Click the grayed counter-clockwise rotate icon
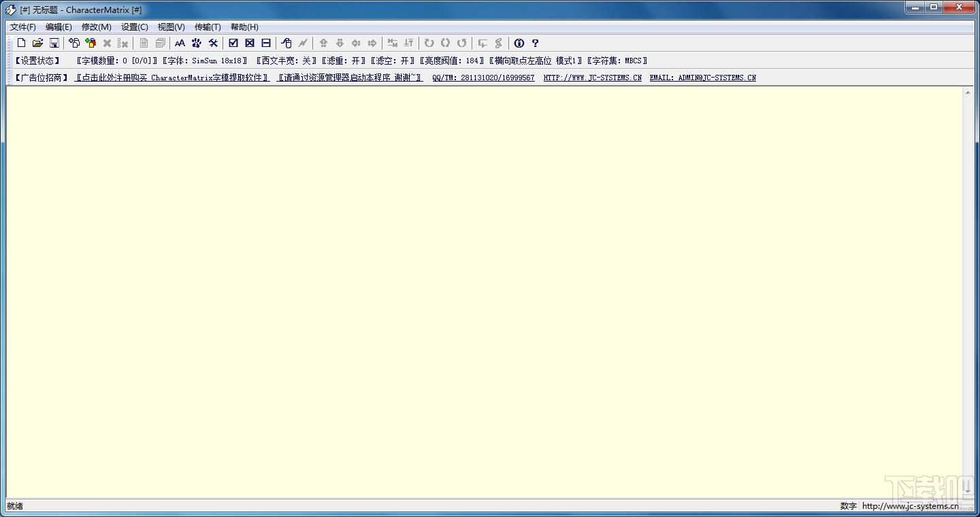Viewport: 980px width, 517px height. (x=461, y=43)
